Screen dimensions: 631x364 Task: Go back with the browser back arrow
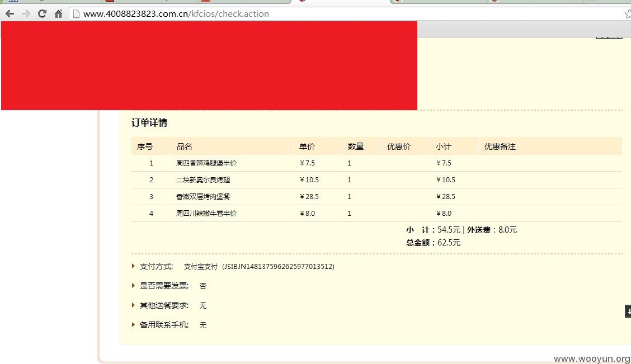click(x=10, y=13)
